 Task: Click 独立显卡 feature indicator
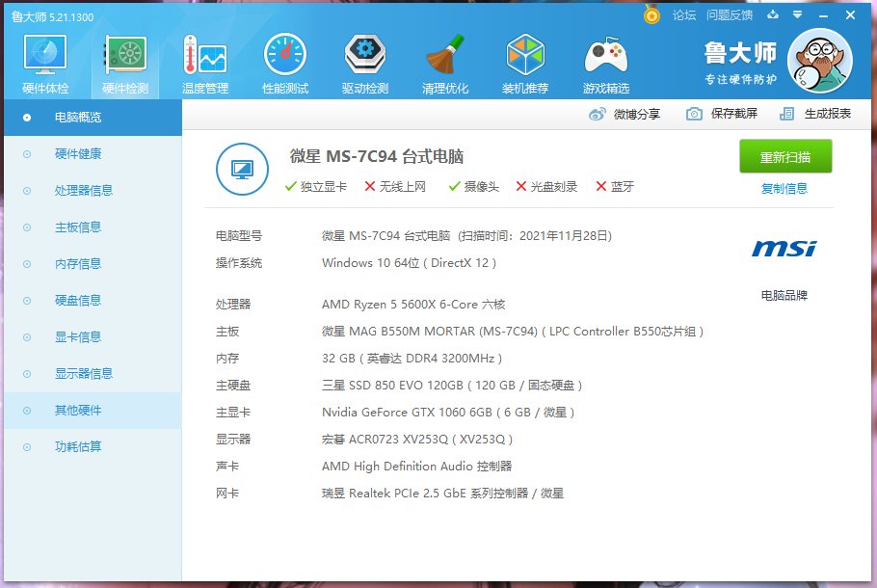click(316, 186)
